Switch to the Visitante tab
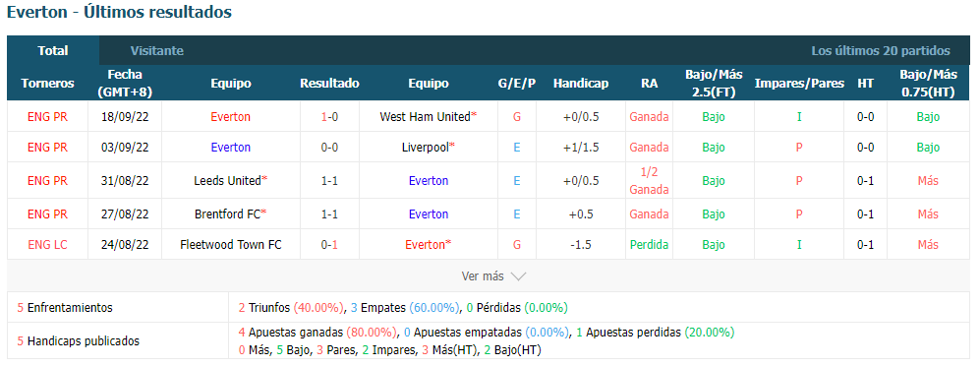 157,51
